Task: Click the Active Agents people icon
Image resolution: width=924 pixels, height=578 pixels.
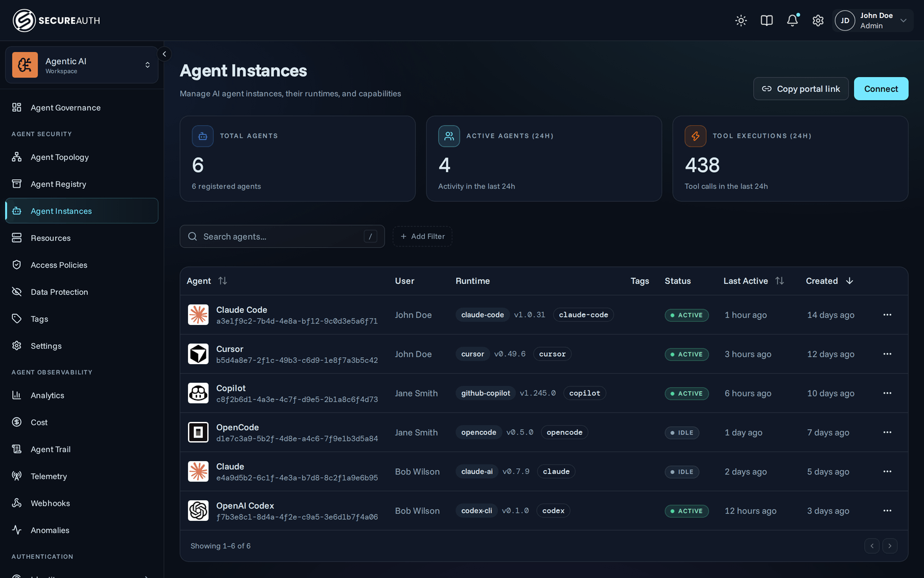Action: 449,136
